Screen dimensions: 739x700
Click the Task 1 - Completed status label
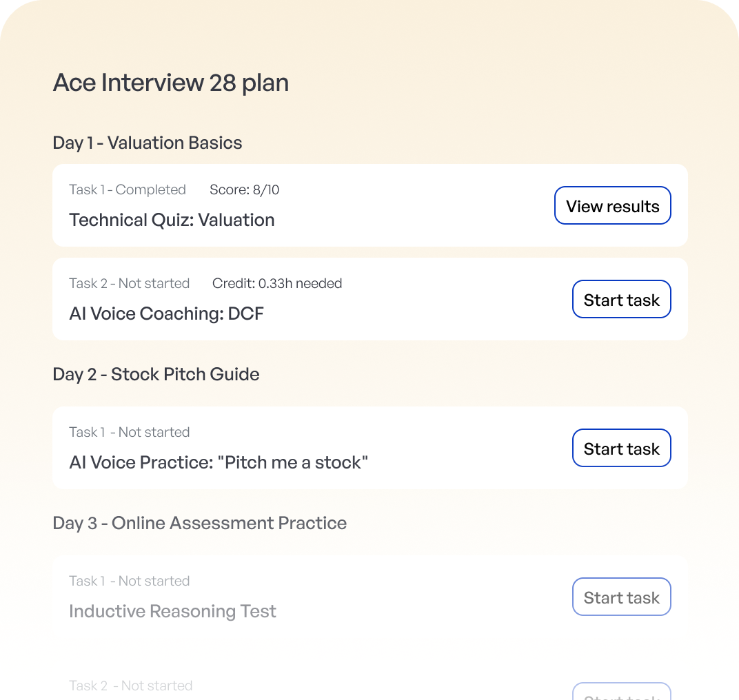127,189
